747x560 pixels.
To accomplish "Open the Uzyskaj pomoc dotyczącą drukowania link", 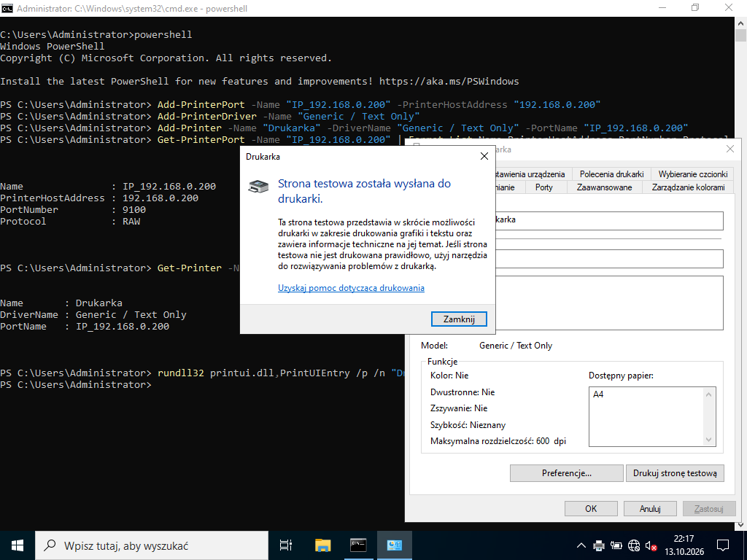I will pos(351,287).
